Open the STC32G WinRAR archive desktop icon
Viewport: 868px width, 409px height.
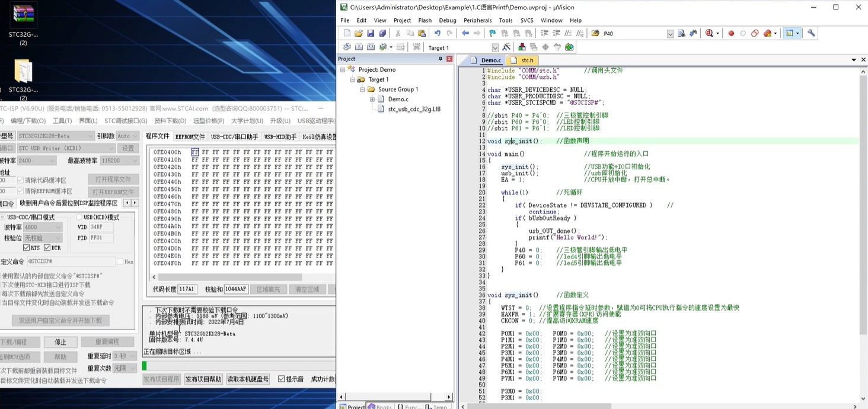click(x=23, y=24)
